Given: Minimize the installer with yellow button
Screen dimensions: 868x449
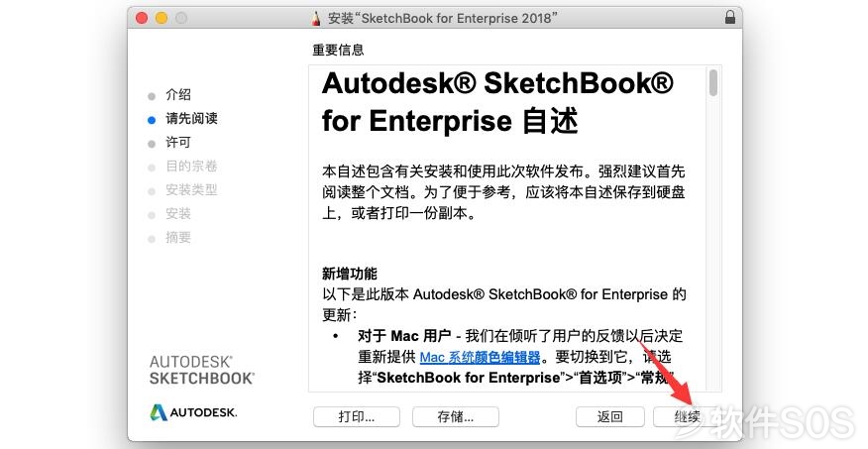Looking at the screenshot, I should (x=162, y=18).
